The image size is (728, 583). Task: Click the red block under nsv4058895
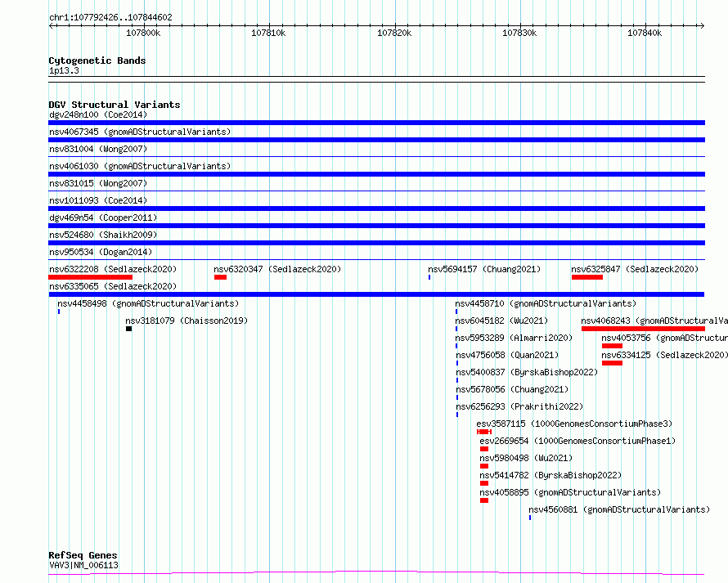[483, 500]
